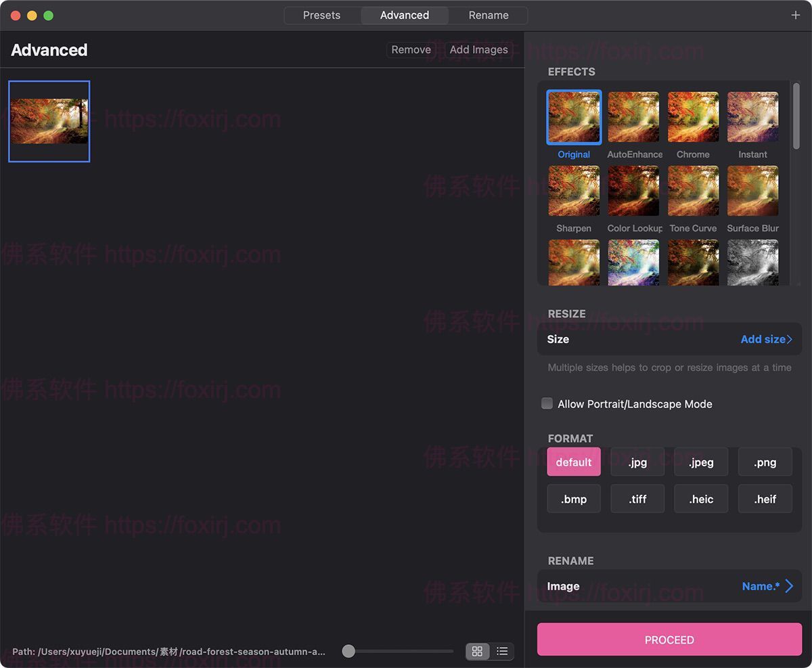Choose the Sharpen effect
Image resolution: width=812 pixels, height=668 pixels.
[x=574, y=192]
